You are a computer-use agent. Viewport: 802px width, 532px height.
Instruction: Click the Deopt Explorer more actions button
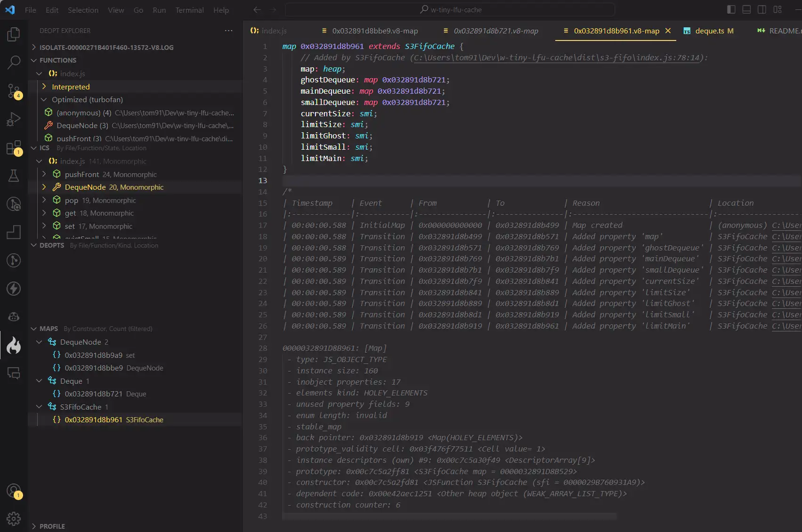tap(228, 31)
